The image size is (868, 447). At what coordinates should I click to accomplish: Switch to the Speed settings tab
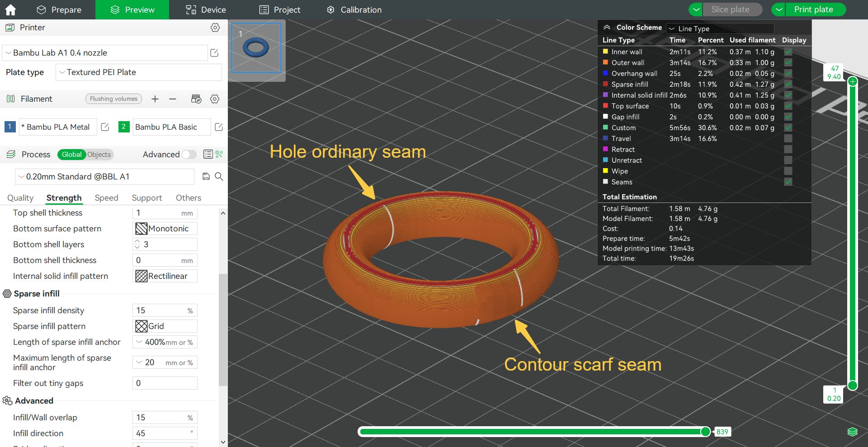(106, 198)
